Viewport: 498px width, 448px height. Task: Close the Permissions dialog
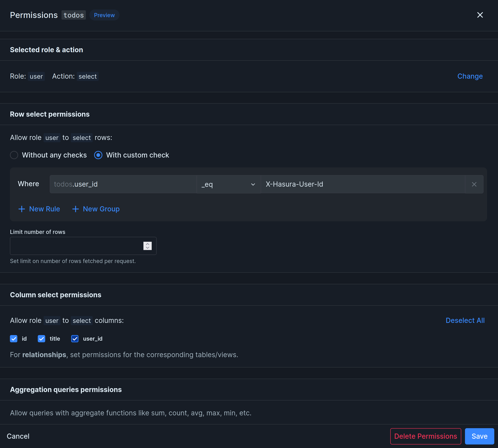(x=480, y=15)
